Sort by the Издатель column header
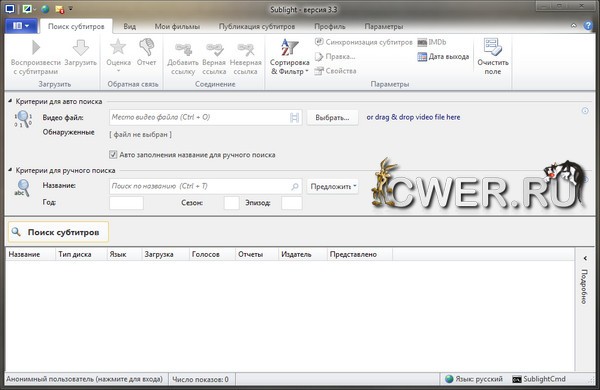Screen dimensions: 600x390 [303, 255]
